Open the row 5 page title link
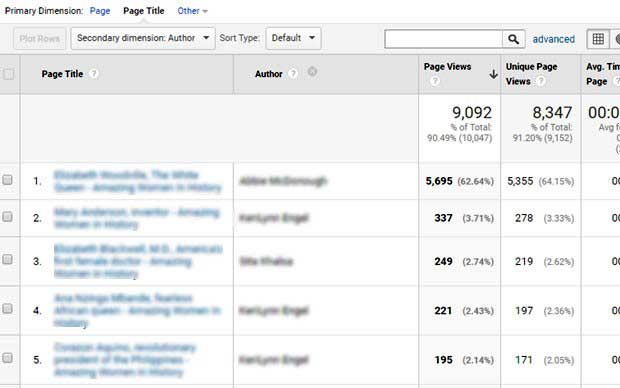The width and height of the screenshot is (620, 388). pyautogui.click(x=125, y=360)
